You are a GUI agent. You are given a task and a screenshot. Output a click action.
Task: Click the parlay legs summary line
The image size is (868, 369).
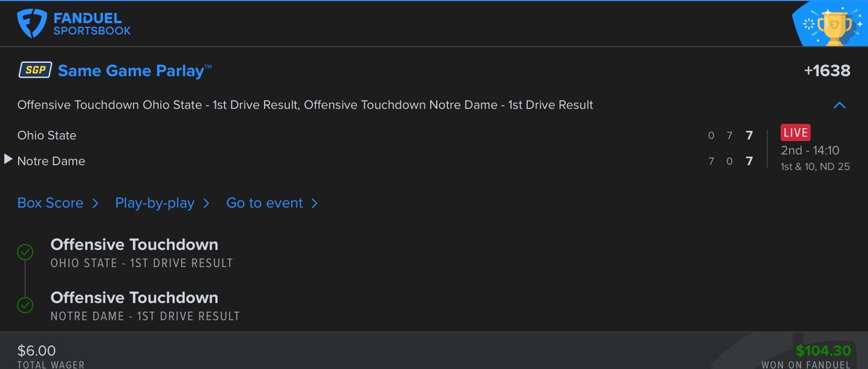point(305,105)
